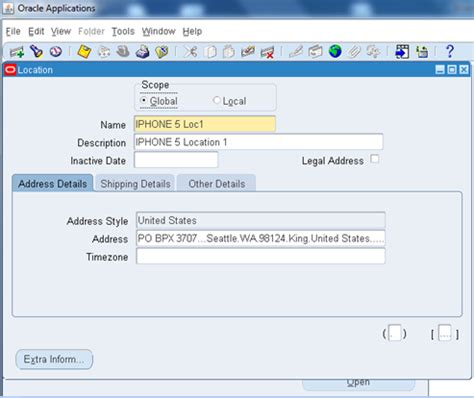
Task: Click the Inactive Date field
Action: (176, 160)
